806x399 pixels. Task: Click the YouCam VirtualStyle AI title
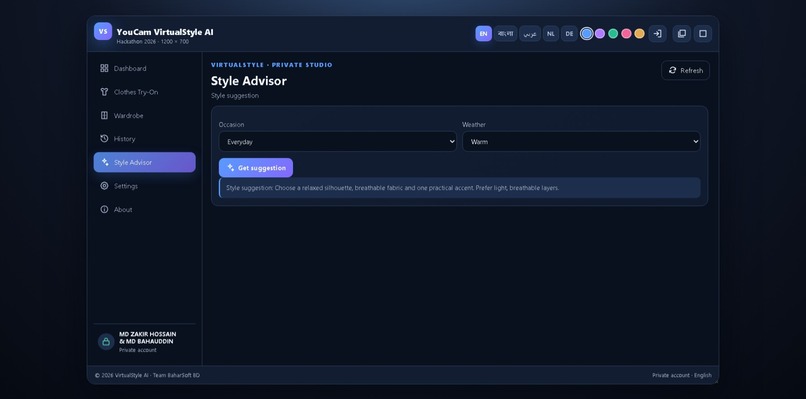[x=165, y=32]
